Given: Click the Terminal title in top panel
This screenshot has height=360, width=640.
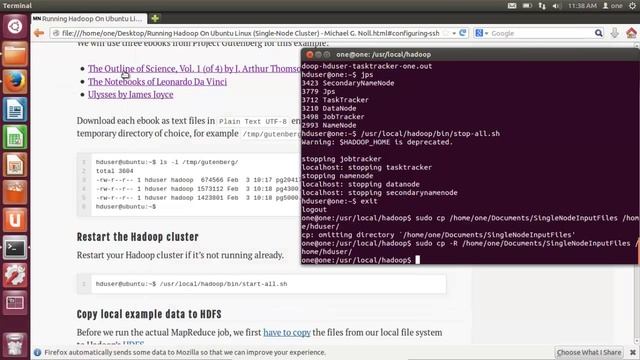Looking at the screenshot, I should [x=17, y=6].
